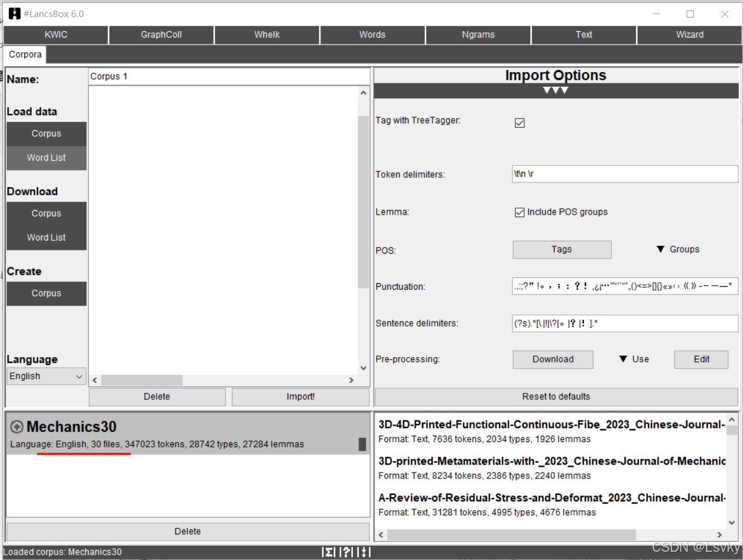Click Delete button below the Mechanics30 corpus list
Image resolution: width=743 pixels, height=560 pixels.
click(188, 531)
